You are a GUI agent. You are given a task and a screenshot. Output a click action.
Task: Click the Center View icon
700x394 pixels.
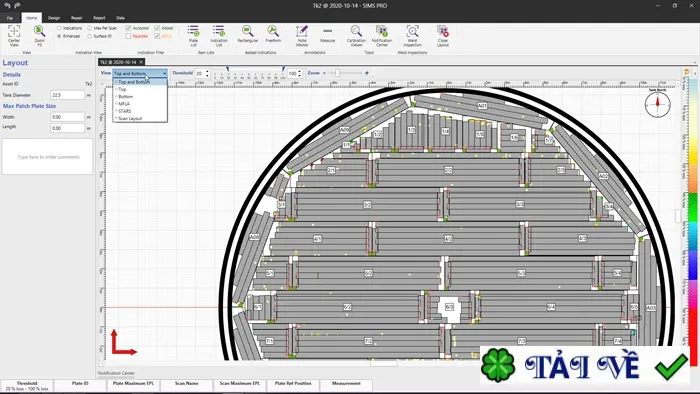click(x=14, y=31)
